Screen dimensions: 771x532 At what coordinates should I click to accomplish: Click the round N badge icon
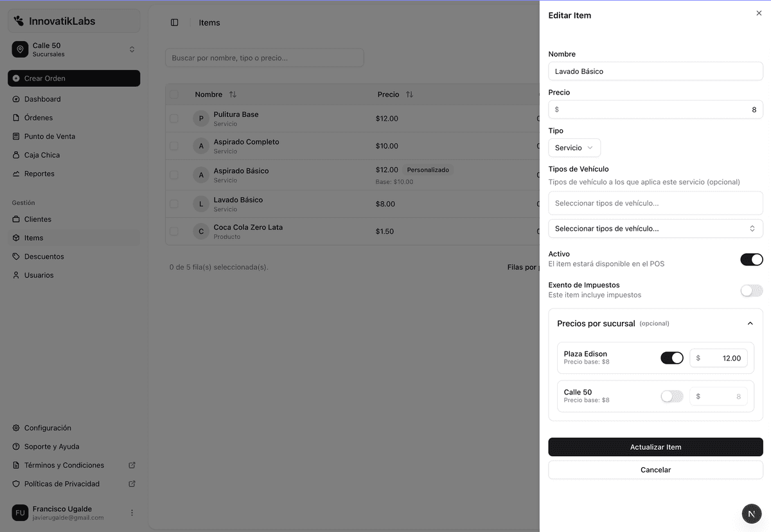click(x=752, y=514)
